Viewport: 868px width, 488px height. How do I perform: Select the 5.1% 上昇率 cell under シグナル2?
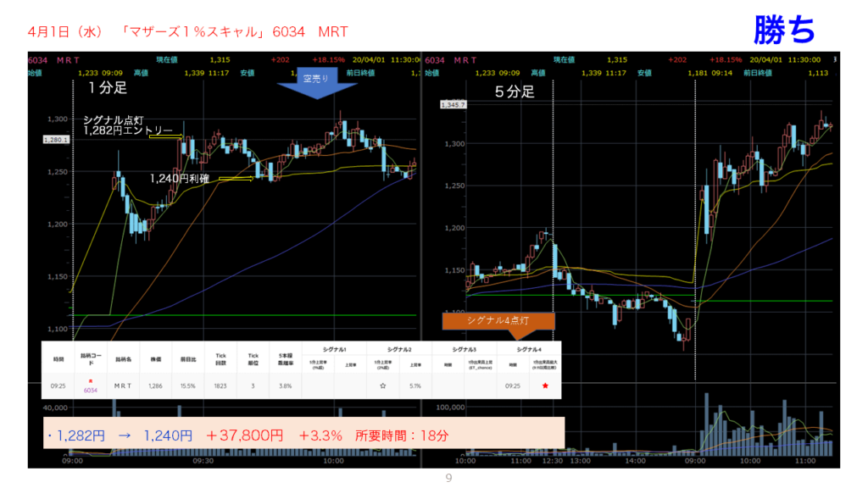415,385
